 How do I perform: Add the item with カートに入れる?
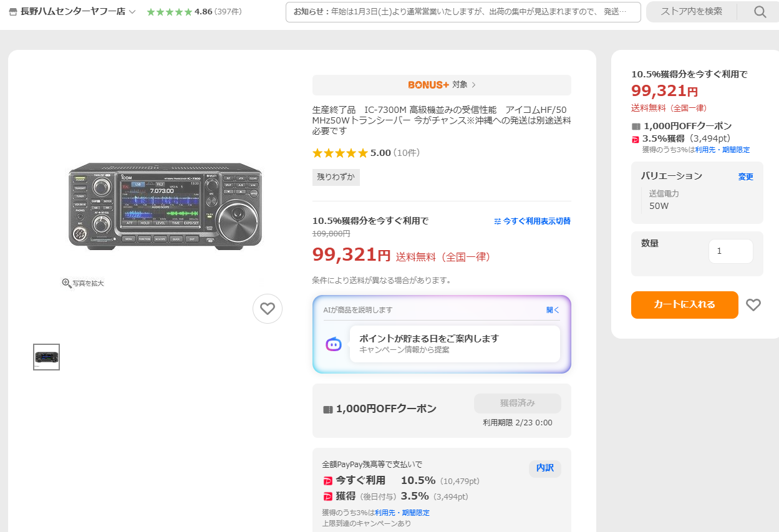tap(684, 305)
